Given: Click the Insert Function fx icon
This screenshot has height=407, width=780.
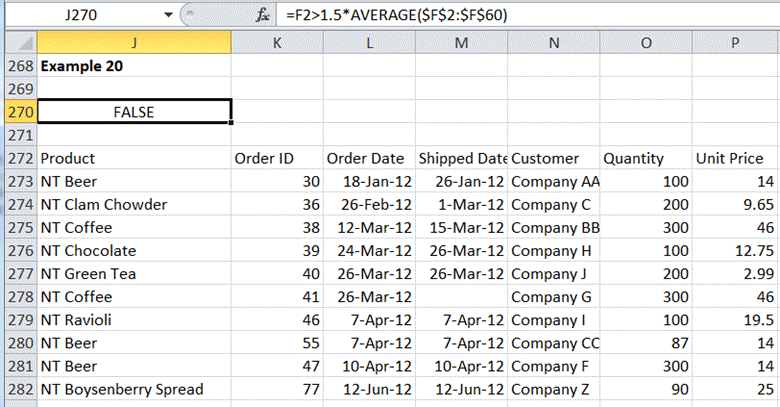Looking at the screenshot, I should [x=263, y=16].
